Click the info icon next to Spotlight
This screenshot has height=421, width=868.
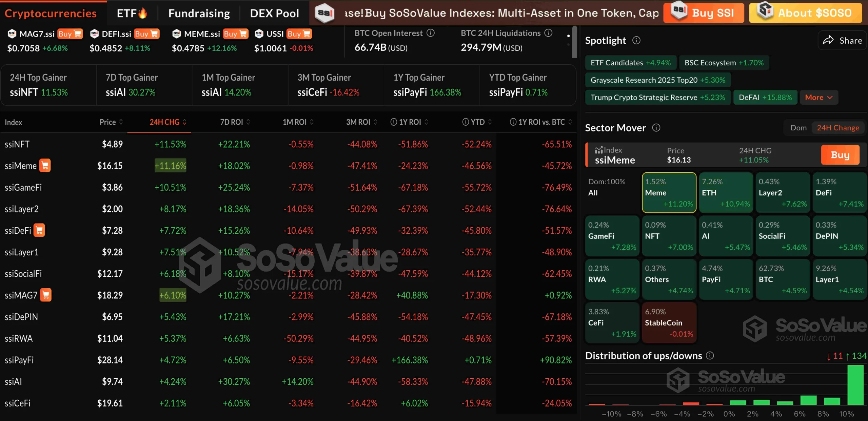coord(637,40)
